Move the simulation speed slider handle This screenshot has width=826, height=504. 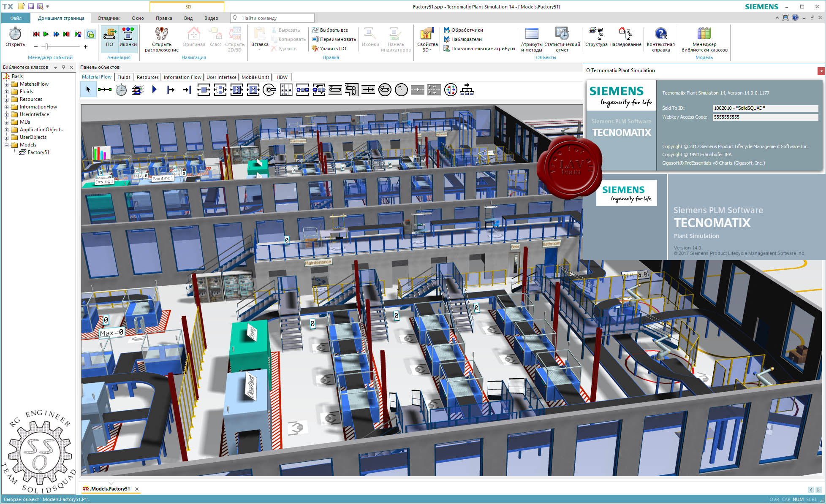tap(46, 46)
